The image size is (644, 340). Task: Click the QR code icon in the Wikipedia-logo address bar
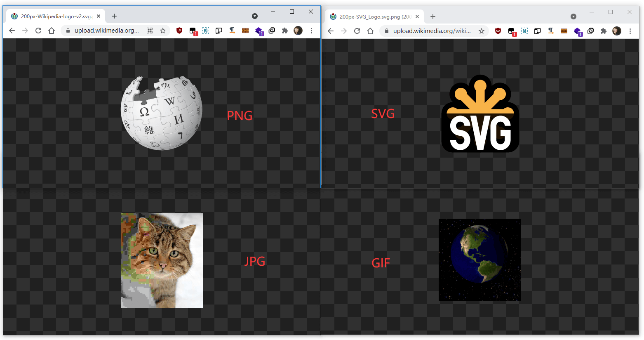tap(150, 31)
